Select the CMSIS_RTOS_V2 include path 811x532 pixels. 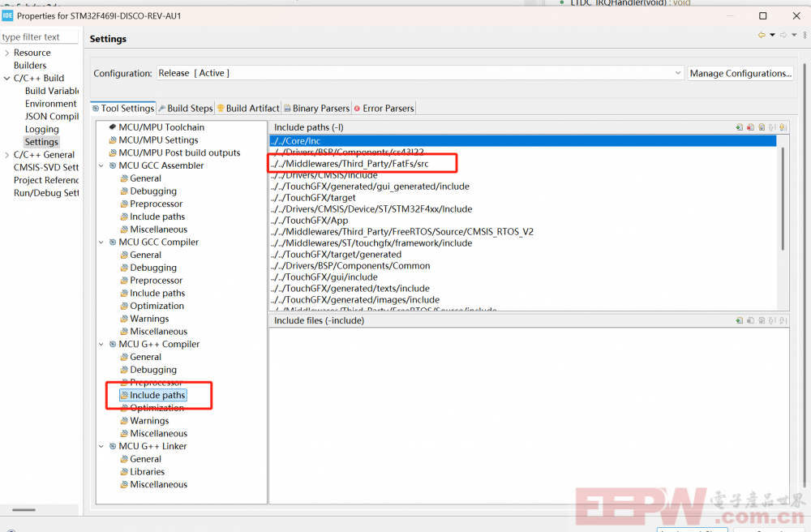click(522, 232)
